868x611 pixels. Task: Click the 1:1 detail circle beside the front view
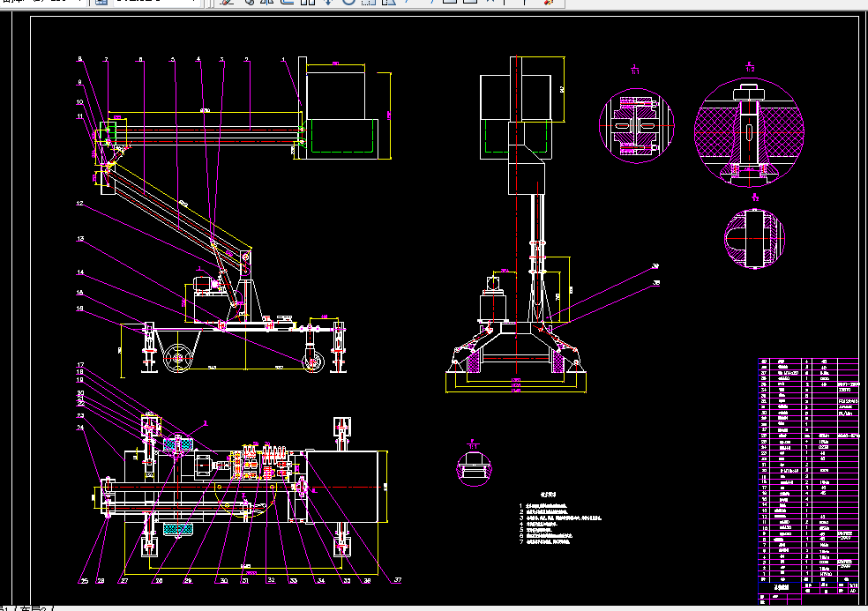(637, 125)
